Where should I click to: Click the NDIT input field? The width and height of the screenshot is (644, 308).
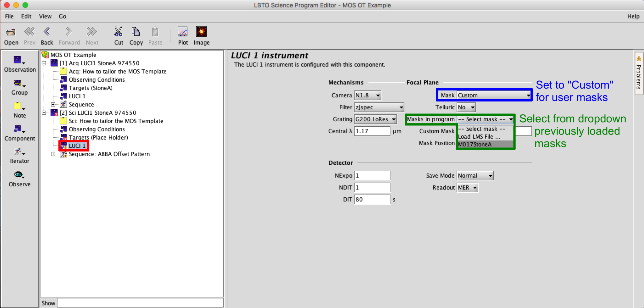[372, 188]
